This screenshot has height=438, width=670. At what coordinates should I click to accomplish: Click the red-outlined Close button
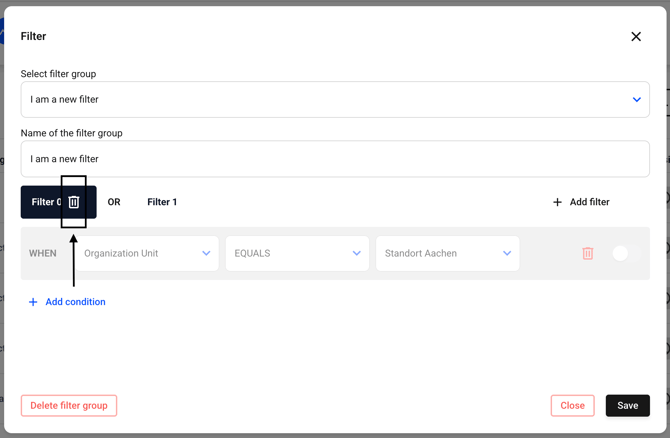point(572,406)
